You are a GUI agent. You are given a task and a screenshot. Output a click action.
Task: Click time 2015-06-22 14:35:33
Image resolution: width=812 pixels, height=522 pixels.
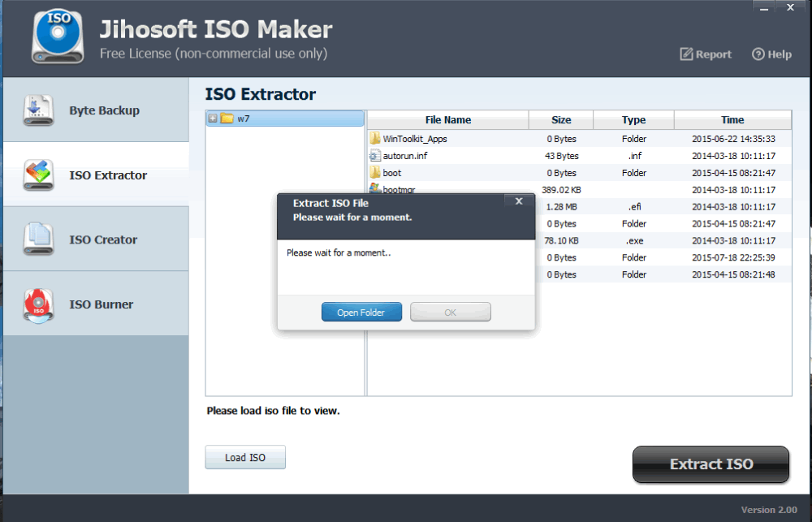733,139
